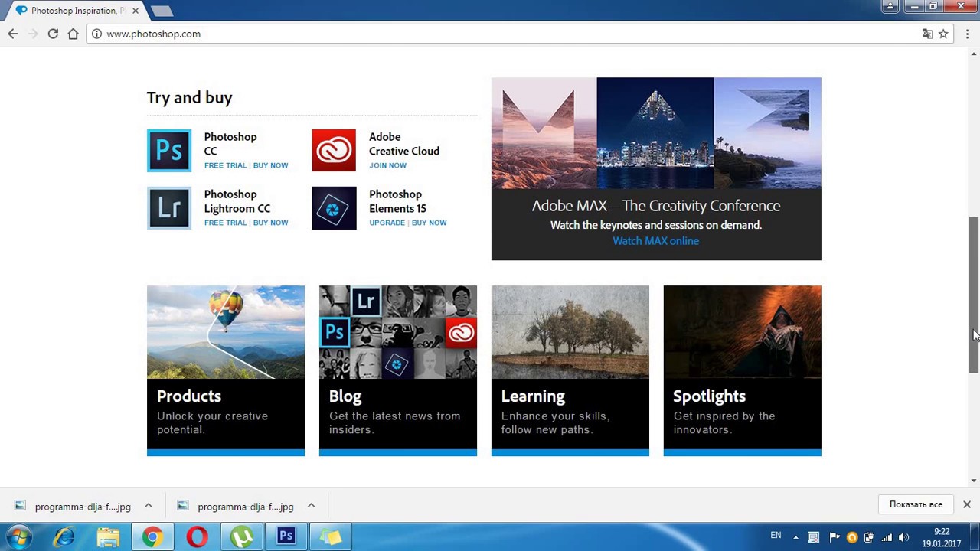Click Показать все downloads button

[916, 505]
